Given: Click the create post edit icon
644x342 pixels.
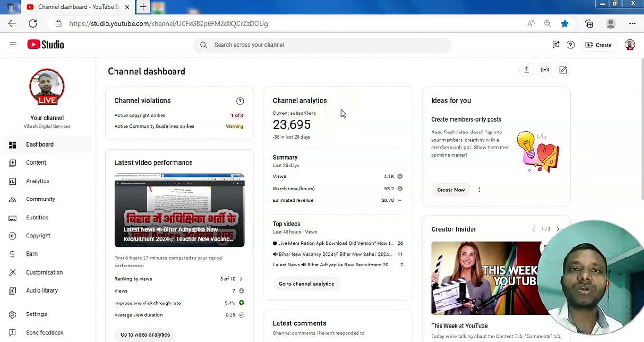Looking at the screenshot, I should [x=563, y=70].
